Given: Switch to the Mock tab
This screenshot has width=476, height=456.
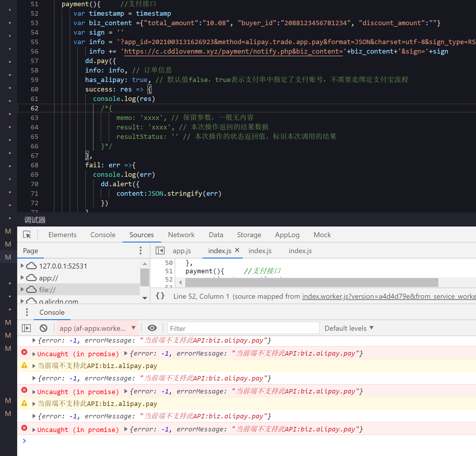Looking at the screenshot, I should (x=322, y=235).
